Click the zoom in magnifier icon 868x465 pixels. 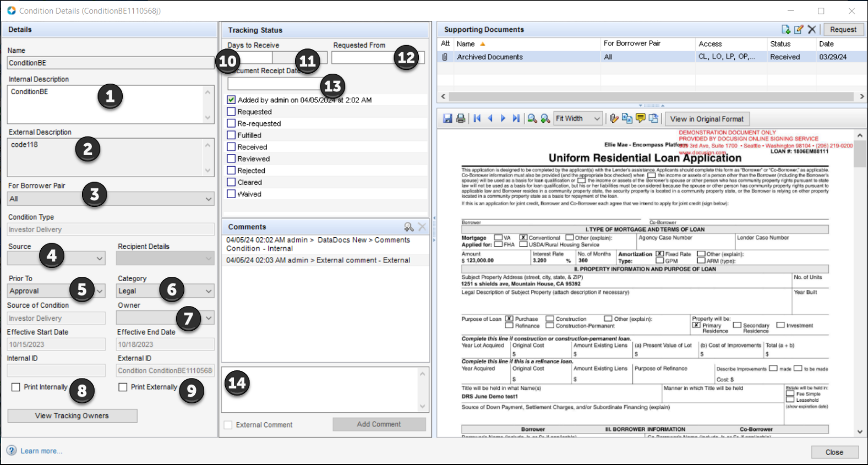point(545,118)
